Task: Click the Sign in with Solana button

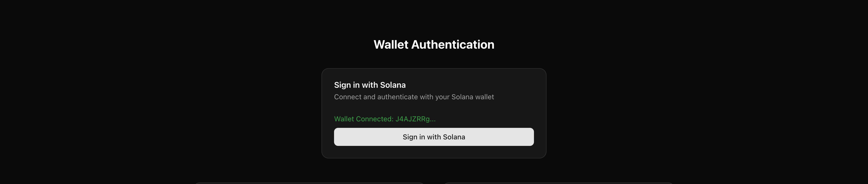Action: pyautogui.click(x=434, y=137)
